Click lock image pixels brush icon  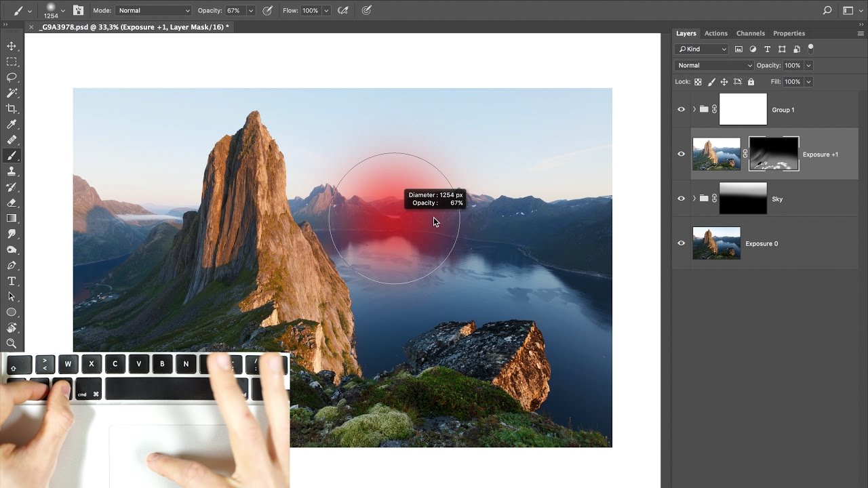click(x=711, y=82)
